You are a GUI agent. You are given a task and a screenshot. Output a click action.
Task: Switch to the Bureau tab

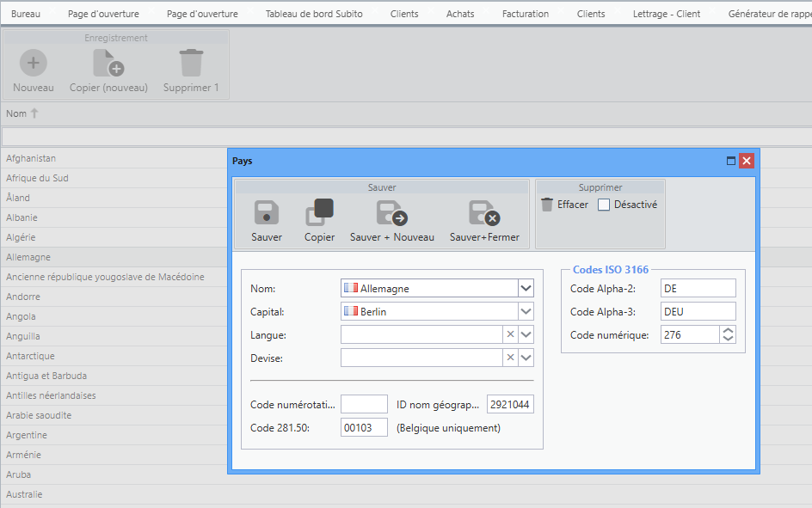click(x=26, y=14)
